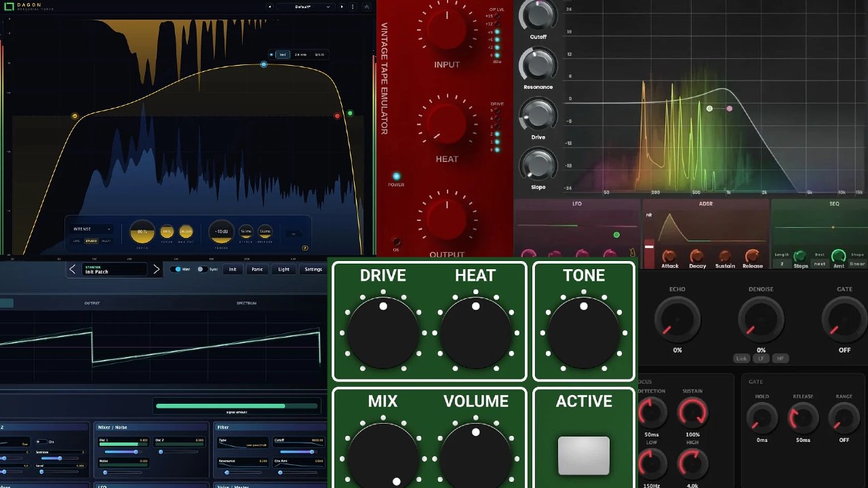Adjust the signal amount green slider

(x=236, y=406)
